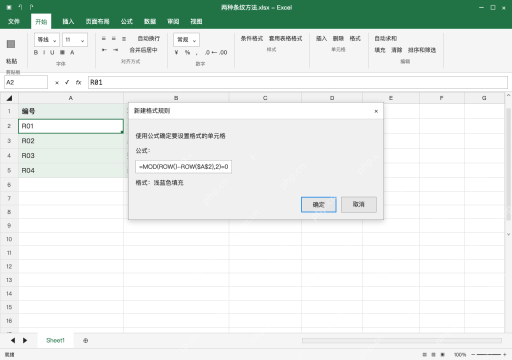Screen dimensions: 512x360
Task: Close the 新建格式规则 dialog
Action: pyautogui.click(x=376, y=111)
